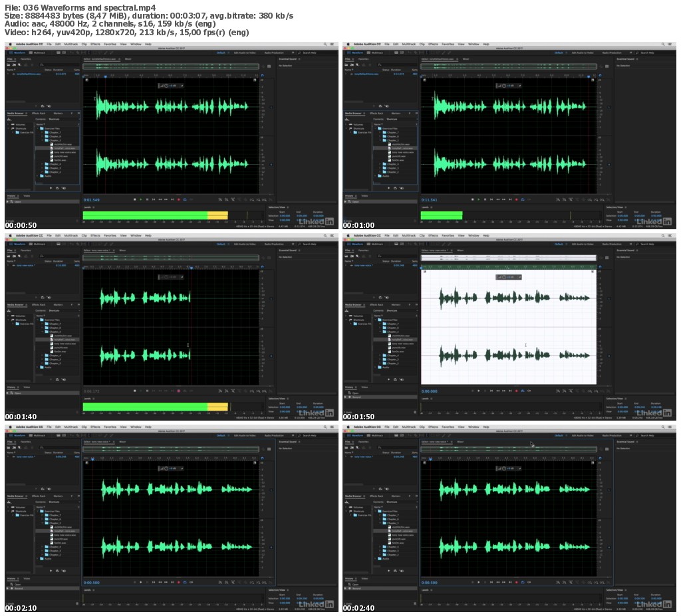In the 00:01:00 frame, click the Waveform view button
681x616 pixels.
(x=355, y=52)
